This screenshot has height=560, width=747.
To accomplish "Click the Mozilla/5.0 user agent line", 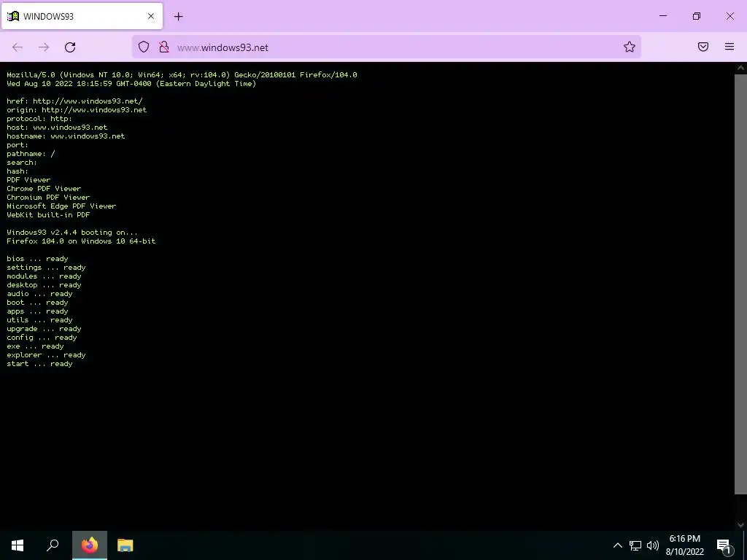I will pyautogui.click(x=182, y=75).
